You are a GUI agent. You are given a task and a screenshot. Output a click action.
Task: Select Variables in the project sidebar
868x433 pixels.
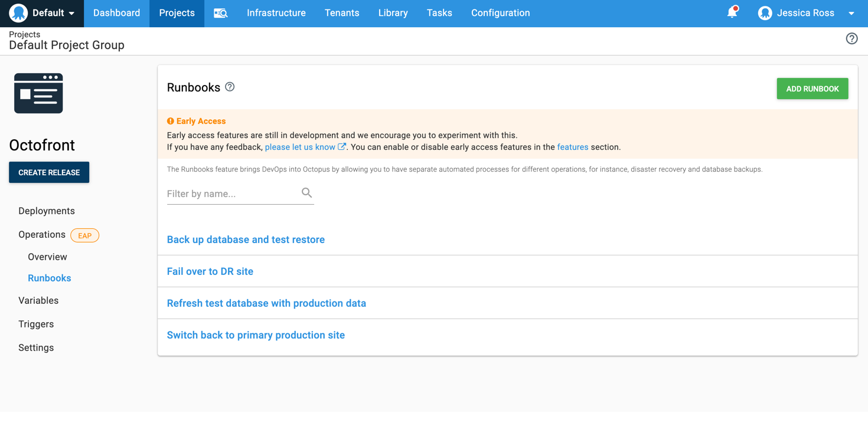click(x=38, y=300)
